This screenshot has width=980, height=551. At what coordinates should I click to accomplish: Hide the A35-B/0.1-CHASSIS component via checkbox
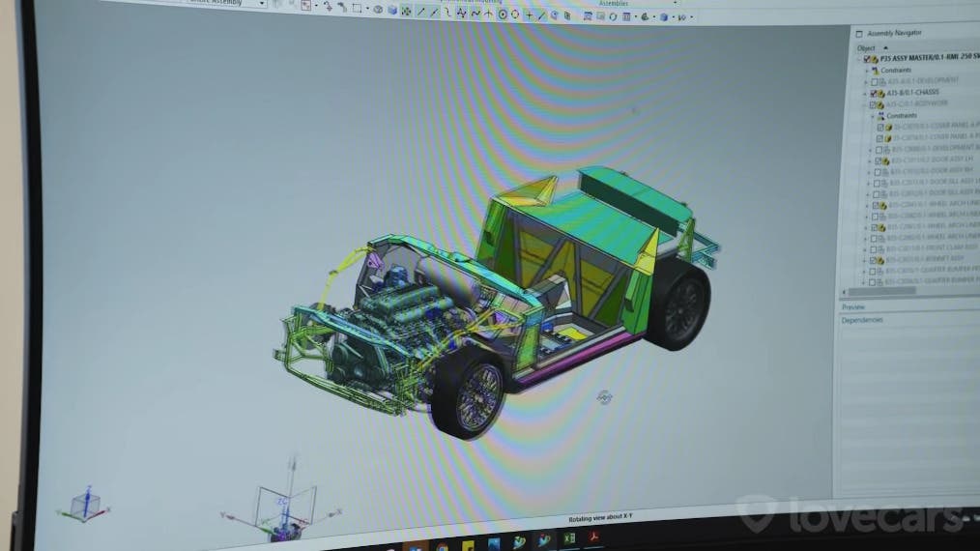pyautogui.click(x=873, y=94)
